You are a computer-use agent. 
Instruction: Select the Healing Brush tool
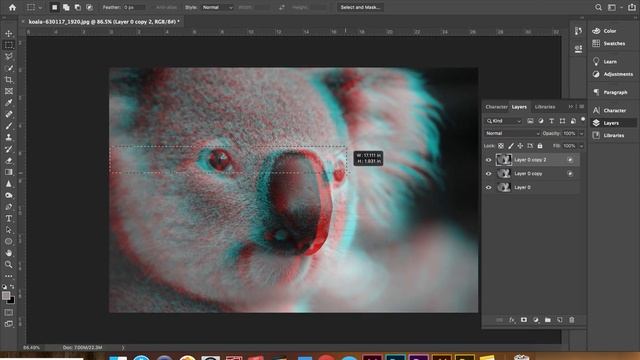coord(9,114)
